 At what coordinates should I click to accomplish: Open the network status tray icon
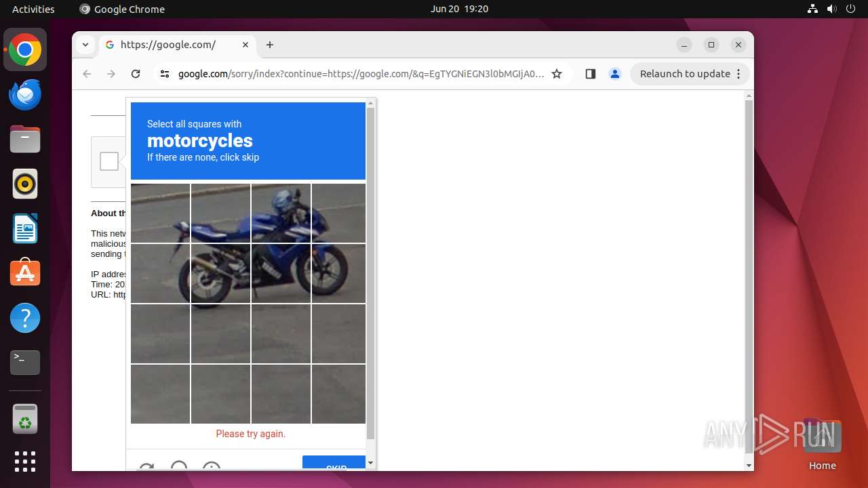(813, 9)
